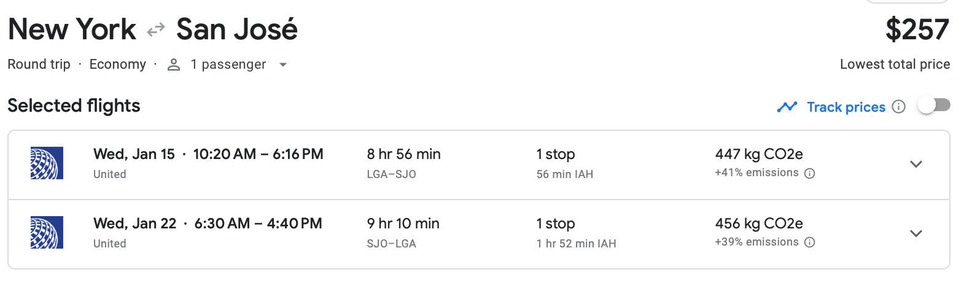Open emissions info for +41% emissions
Image resolution: width=980 pixels, height=291 pixels.
click(810, 173)
